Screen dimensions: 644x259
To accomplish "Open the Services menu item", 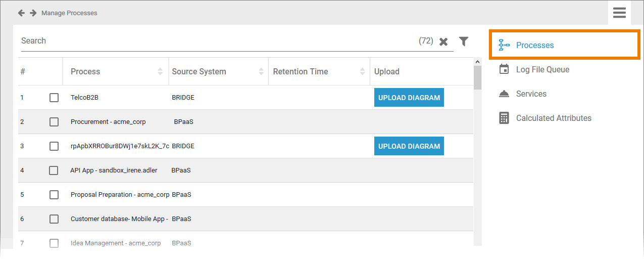I will pos(531,94).
